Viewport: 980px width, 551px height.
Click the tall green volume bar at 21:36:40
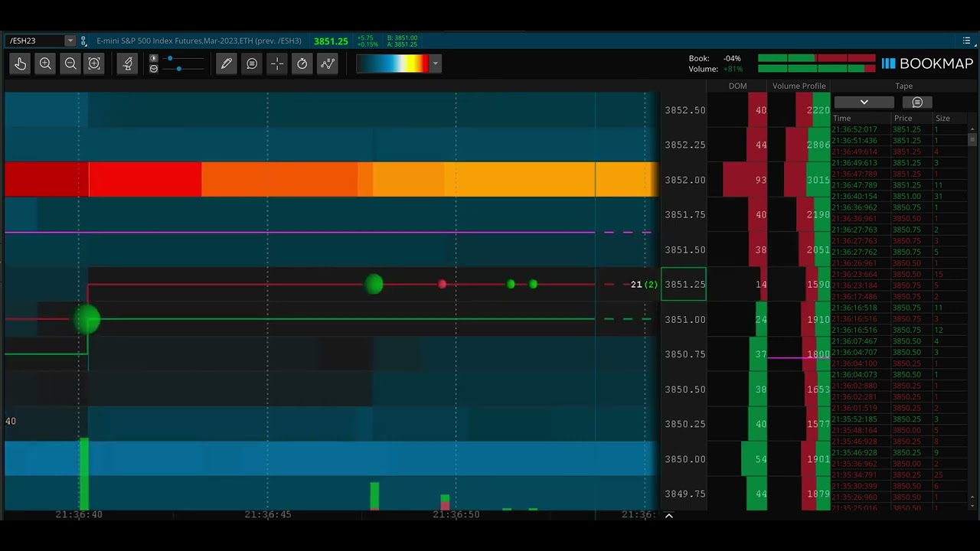(84, 474)
